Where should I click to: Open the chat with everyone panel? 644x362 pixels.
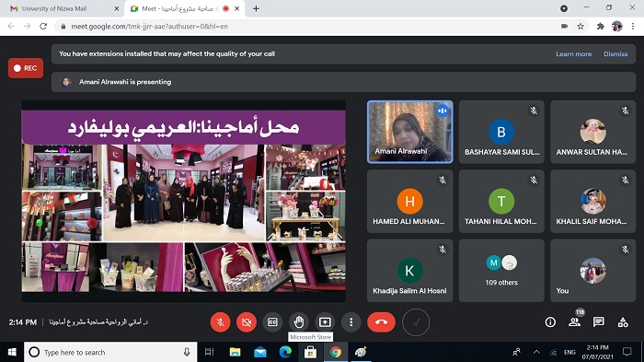click(598, 322)
